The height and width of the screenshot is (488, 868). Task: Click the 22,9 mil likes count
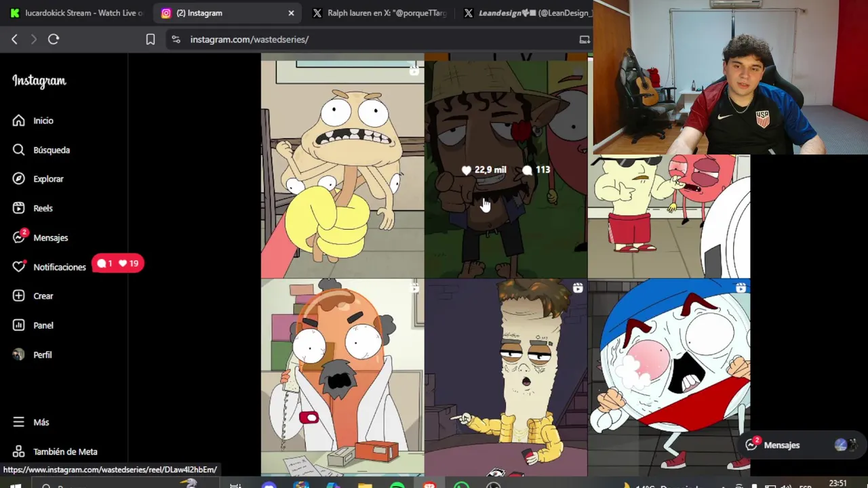(x=484, y=170)
